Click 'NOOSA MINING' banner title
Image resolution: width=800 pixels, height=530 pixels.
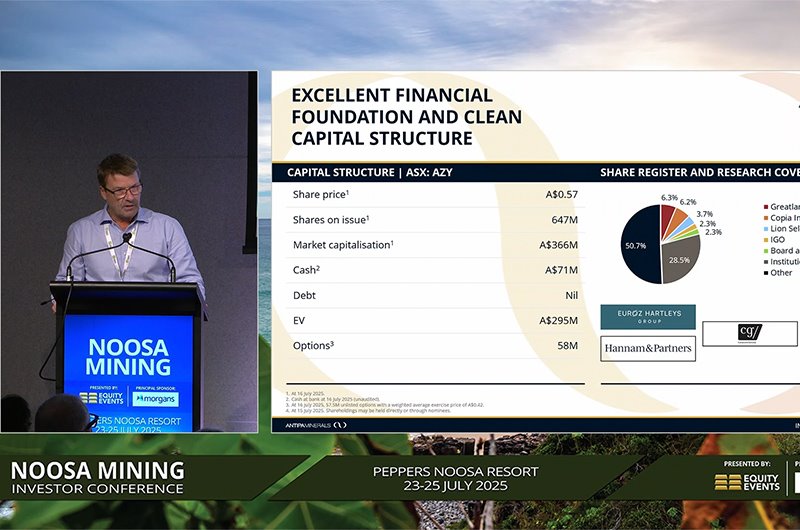tap(97, 470)
